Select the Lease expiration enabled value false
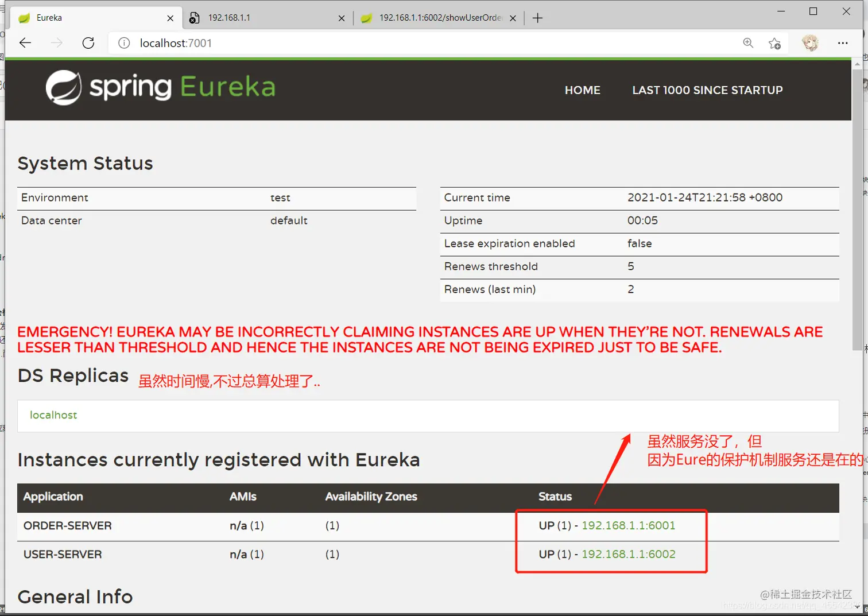 [640, 243]
